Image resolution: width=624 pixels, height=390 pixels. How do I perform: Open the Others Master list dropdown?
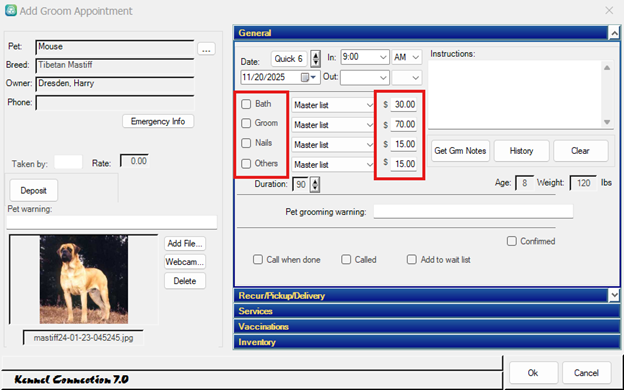pyautogui.click(x=369, y=164)
